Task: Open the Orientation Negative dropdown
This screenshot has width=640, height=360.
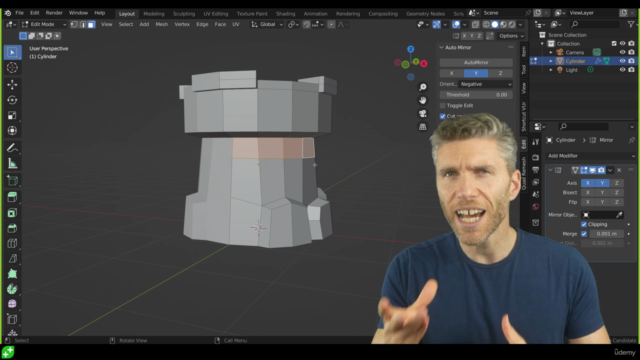Action: (486, 84)
